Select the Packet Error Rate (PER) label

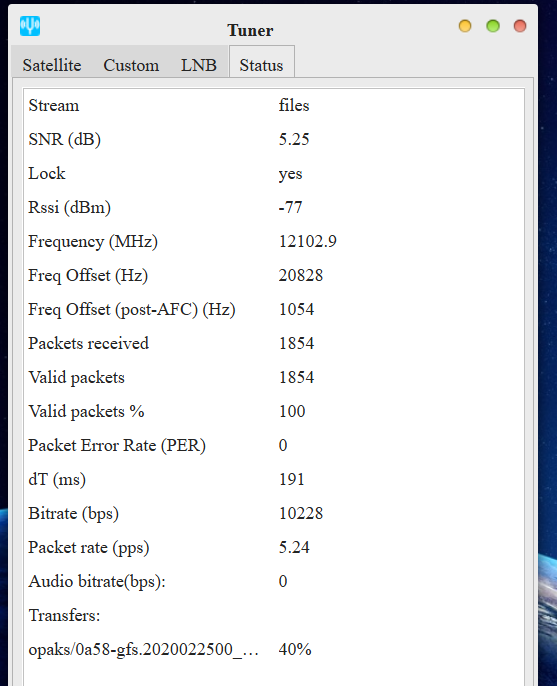(117, 446)
